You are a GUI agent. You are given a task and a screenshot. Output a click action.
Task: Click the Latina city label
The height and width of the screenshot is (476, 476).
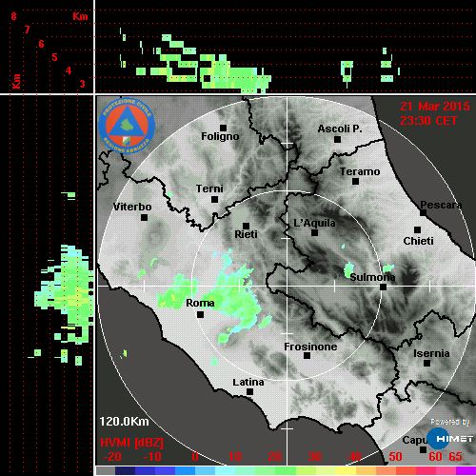(248, 382)
